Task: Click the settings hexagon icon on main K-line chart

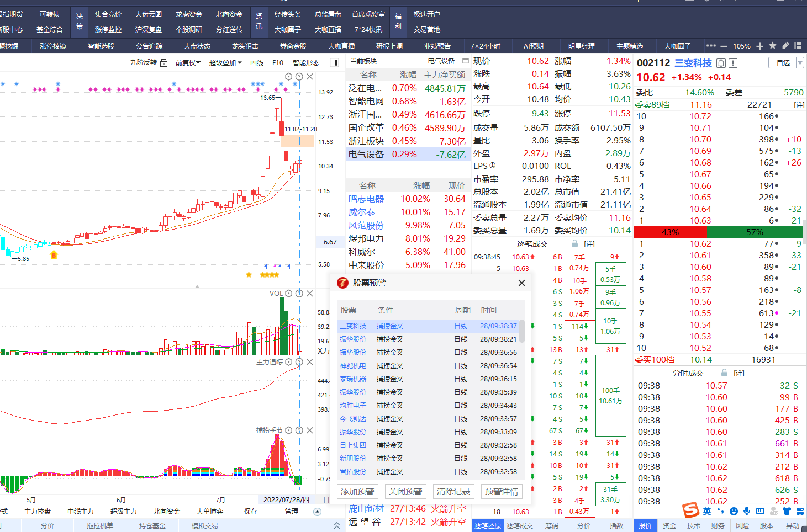Action: click(289, 77)
